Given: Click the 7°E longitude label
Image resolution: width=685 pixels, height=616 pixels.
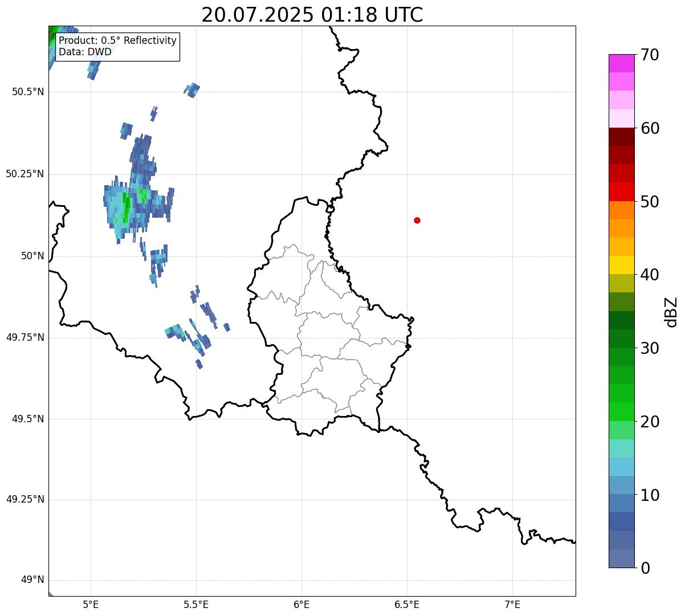Looking at the screenshot, I should [x=512, y=604].
